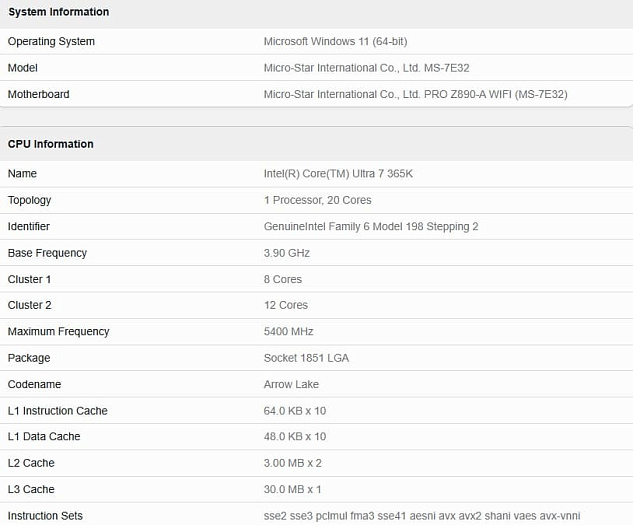Select '1 Processor, 20 Cores' value
Viewport: 633px width, 525px height.
click(x=318, y=200)
